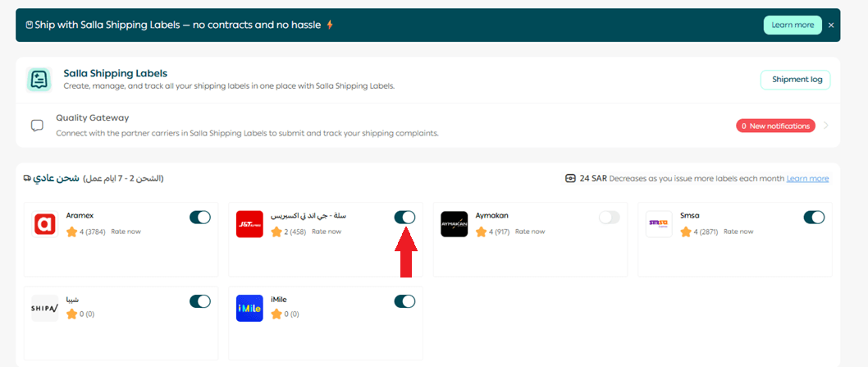
Task: Enable the Aymakan shipping toggle
Action: (x=610, y=218)
